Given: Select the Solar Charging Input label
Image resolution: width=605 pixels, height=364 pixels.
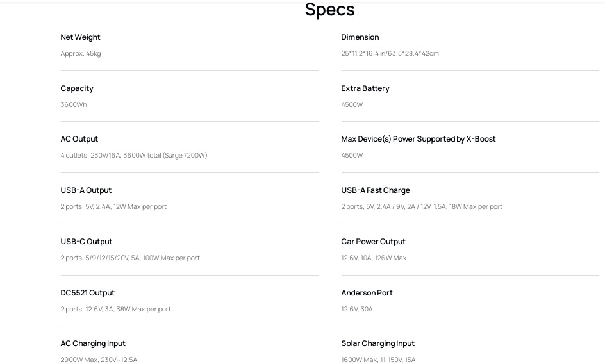Looking at the screenshot, I should [377, 343].
